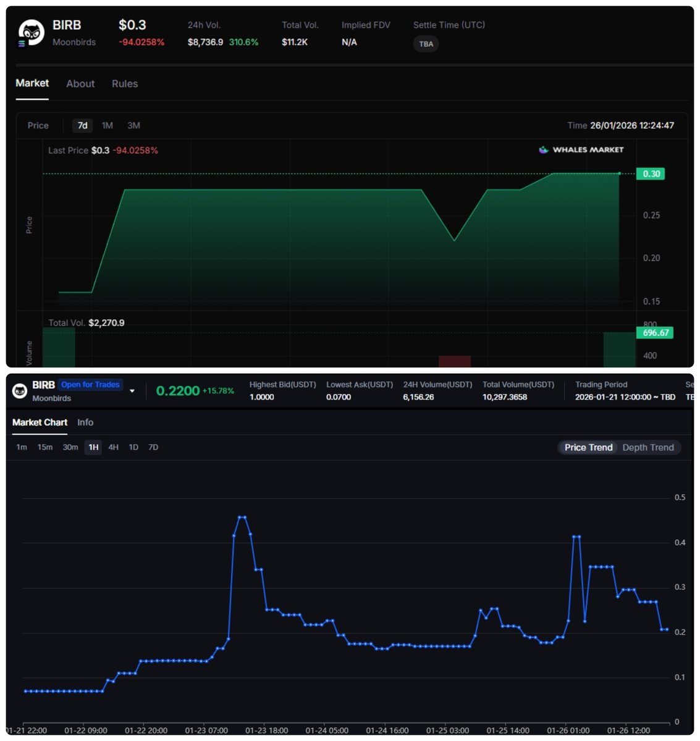
Task: Select the 1M timeframe on the Whales Market chart
Action: [107, 125]
